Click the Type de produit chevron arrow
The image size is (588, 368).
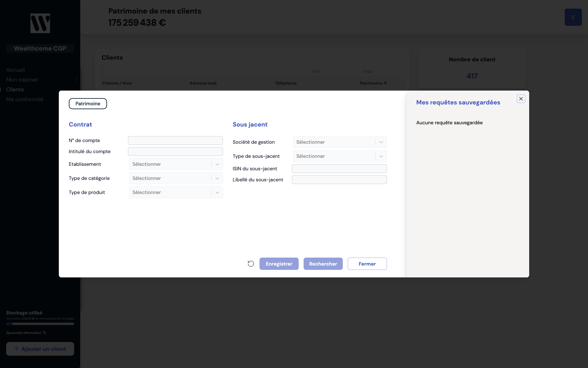pos(217,193)
